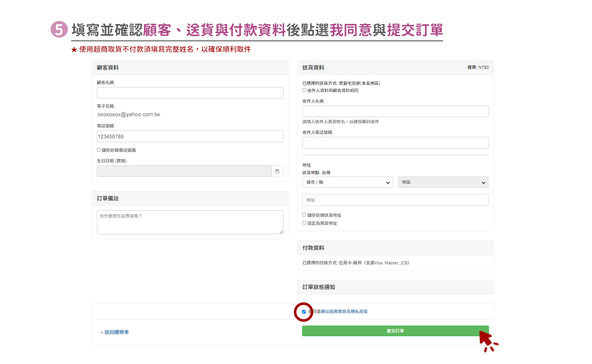Expand the 城市 / 縣 dropdown
592x364 pixels.
[x=347, y=182]
